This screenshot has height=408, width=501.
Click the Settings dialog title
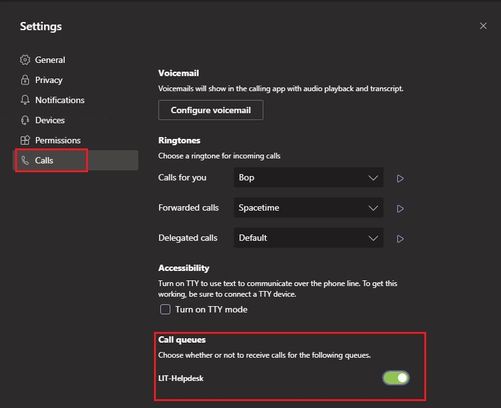pyautogui.click(x=41, y=26)
